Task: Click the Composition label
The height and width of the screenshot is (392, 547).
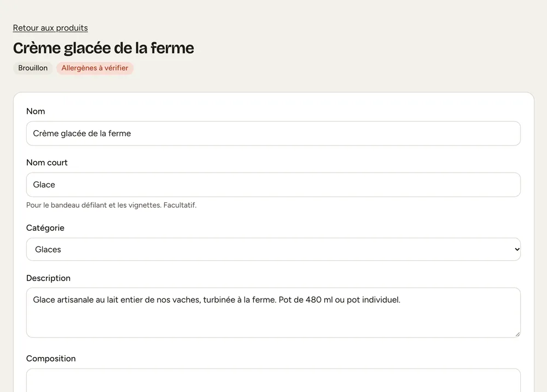Action: click(51, 359)
